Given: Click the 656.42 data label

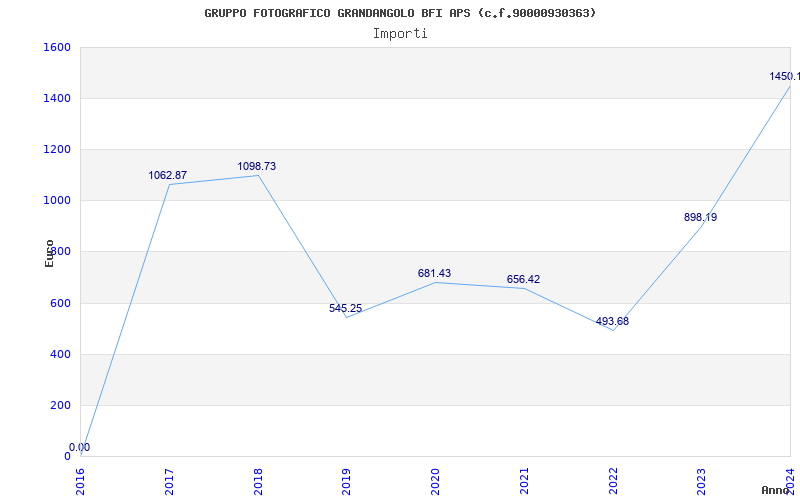Looking at the screenshot, I should click(x=523, y=280).
